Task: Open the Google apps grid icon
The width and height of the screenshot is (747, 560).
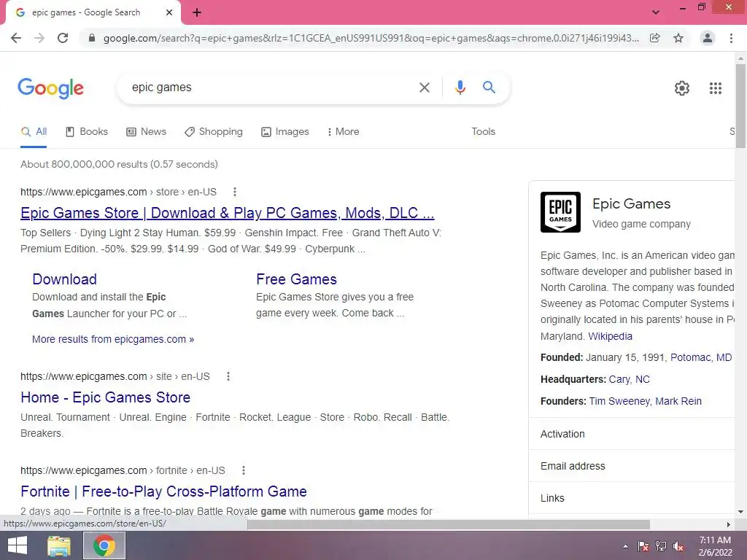Action: [716, 88]
